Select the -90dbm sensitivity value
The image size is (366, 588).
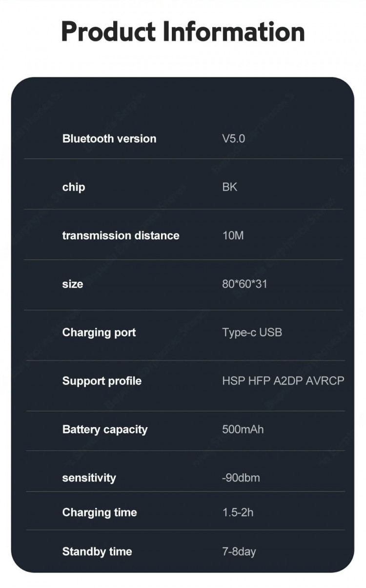coord(241,478)
